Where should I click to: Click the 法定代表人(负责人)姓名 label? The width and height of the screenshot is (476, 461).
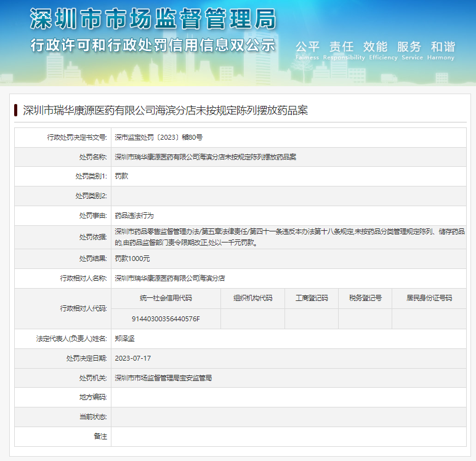pyautogui.click(x=71, y=339)
